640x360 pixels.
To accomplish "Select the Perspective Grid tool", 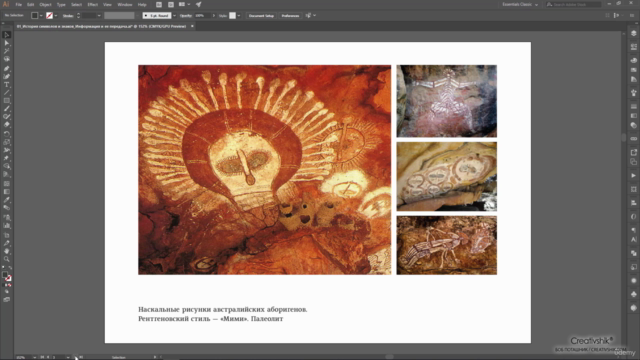I will pyautogui.click(x=7, y=174).
